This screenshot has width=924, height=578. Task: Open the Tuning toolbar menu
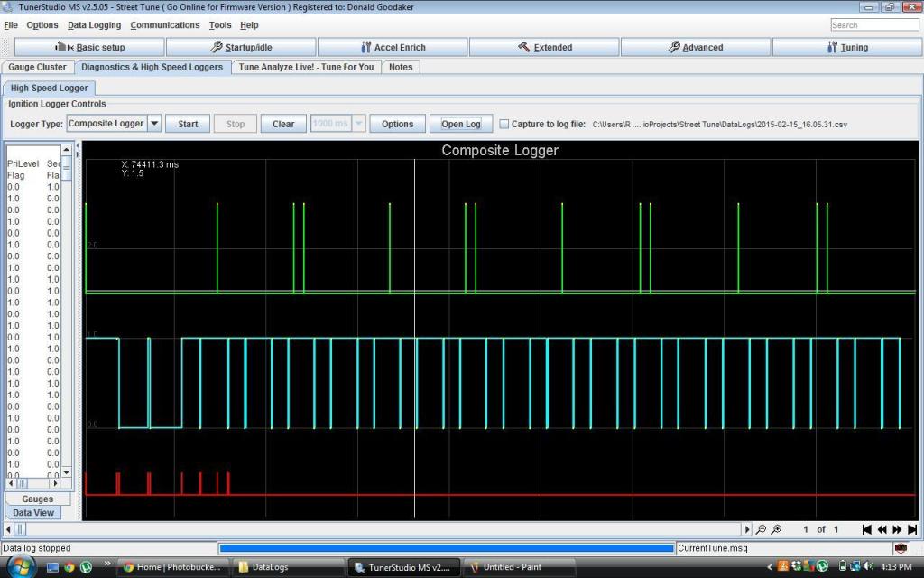pos(847,47)
